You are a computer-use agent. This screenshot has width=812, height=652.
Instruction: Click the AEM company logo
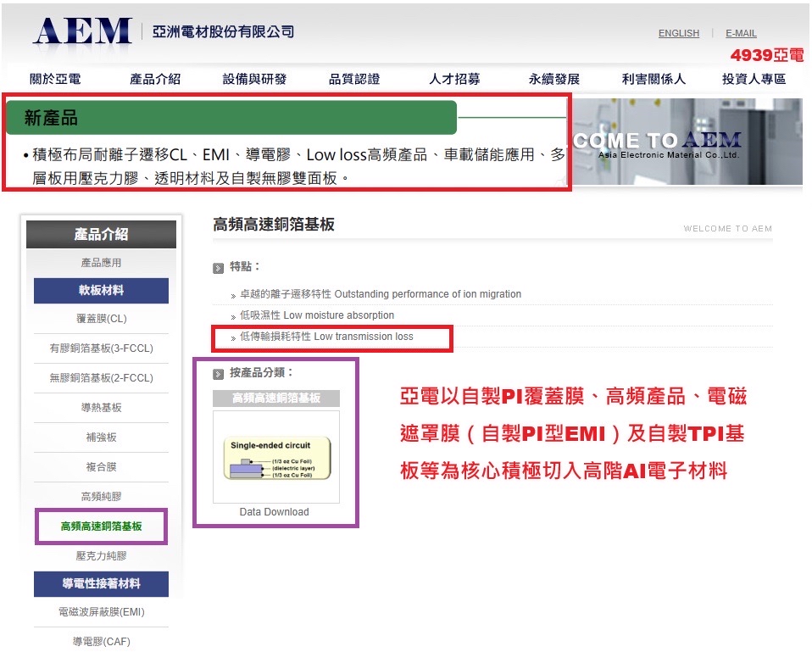click(x=83, y=32)
